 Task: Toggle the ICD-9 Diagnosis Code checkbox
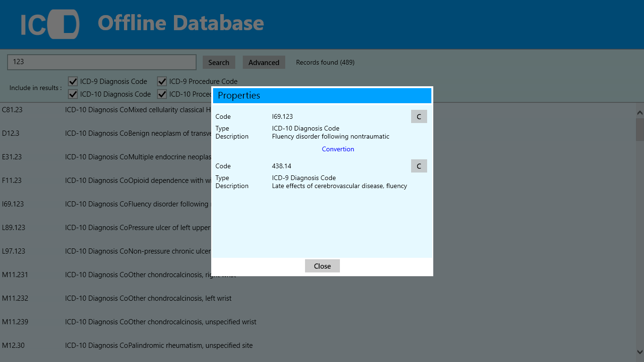[73, 81]
